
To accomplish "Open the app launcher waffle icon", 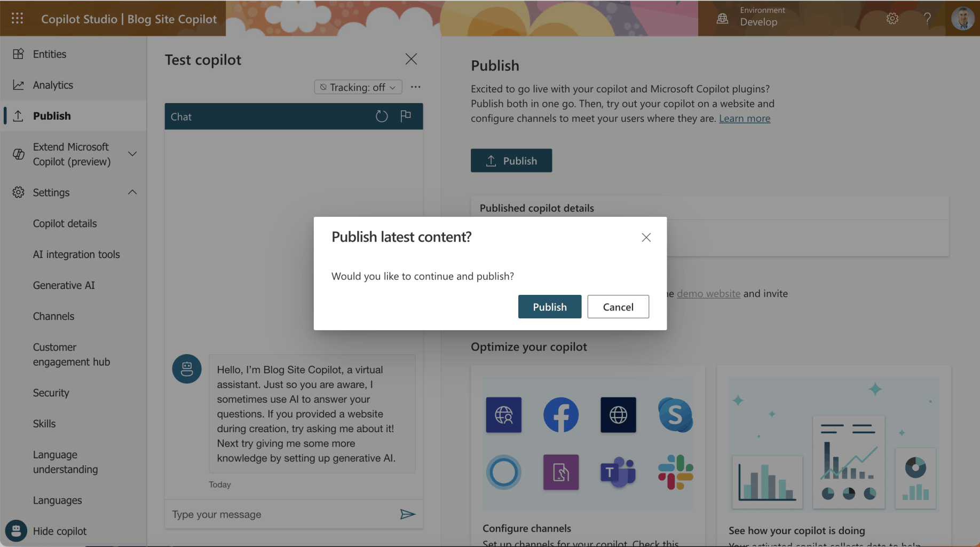I will 17,18.
